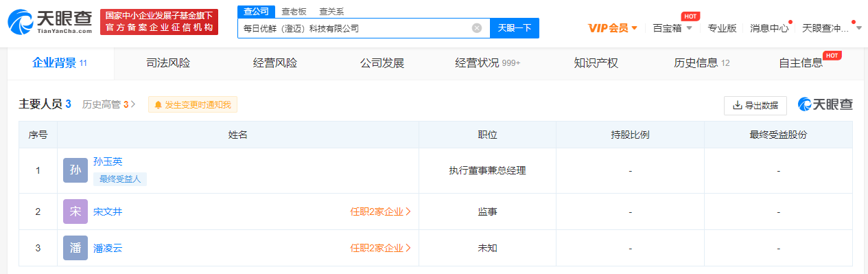Open 历史高管 list
The width and height of the screenshot is (868, 274).
[x=108, y=104]
